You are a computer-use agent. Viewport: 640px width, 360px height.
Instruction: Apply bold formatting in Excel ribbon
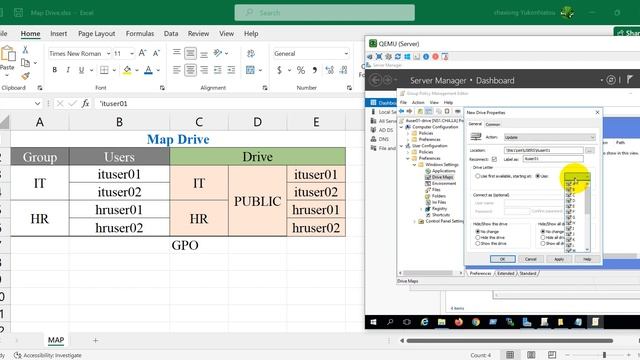click(54, 70)
